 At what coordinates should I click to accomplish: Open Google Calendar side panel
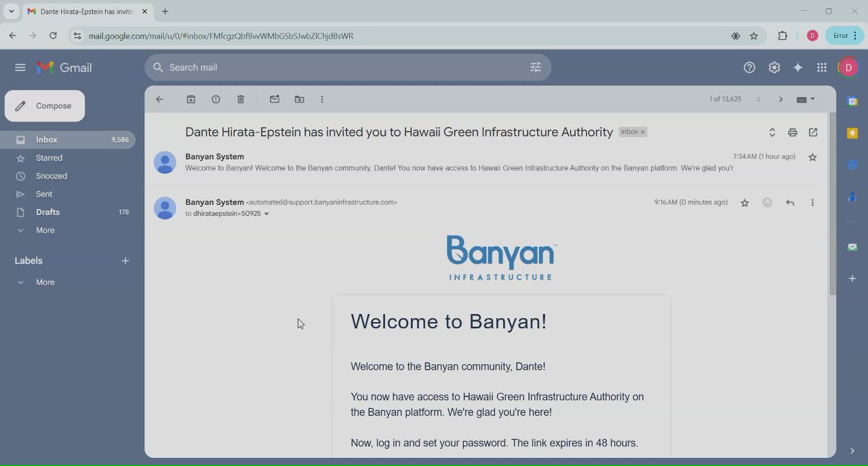(x=852, y=102)
